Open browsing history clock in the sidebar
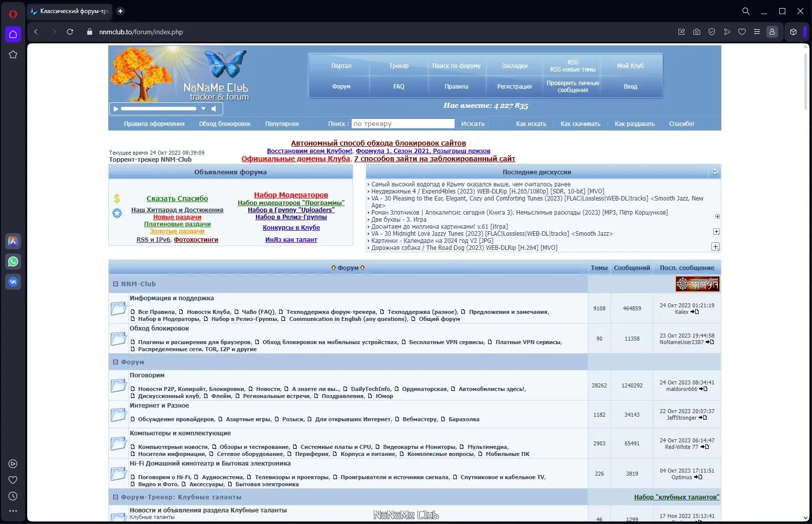The height and width of the screenshot is (524, 812). (x=13, y=496)
